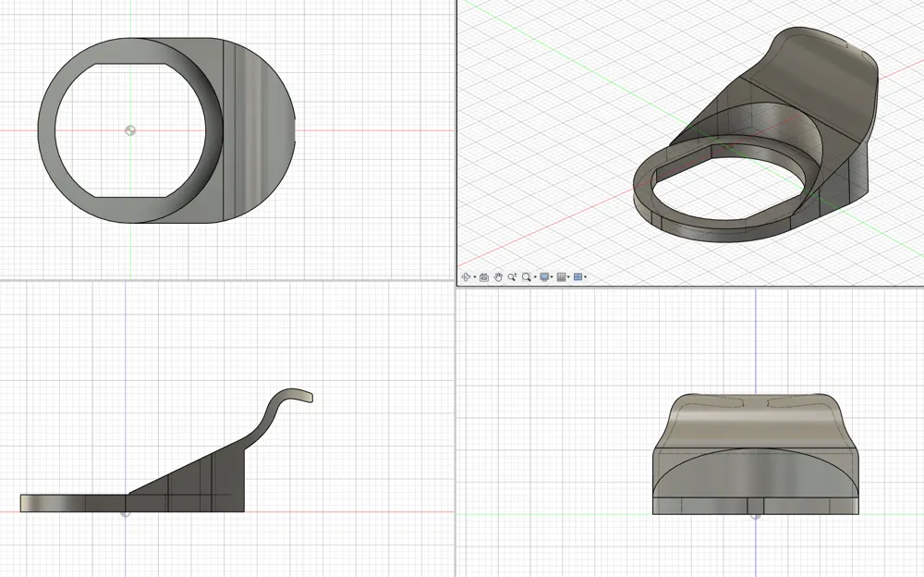Click the Grid and Snaps icon
This screenshot has height=577, width=924.
[x=561, y=277]
